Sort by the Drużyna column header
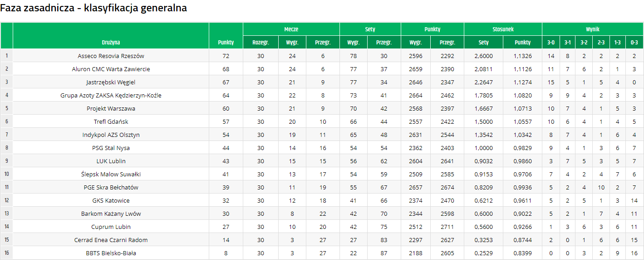The width and height of the screenshot is (644, 262). (111, 42)
